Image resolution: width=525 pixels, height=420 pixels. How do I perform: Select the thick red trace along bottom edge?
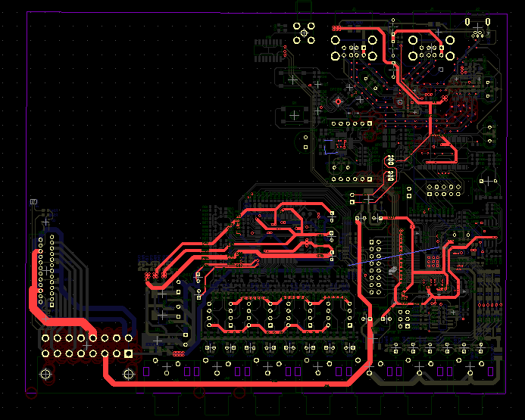tap(227, 381)
